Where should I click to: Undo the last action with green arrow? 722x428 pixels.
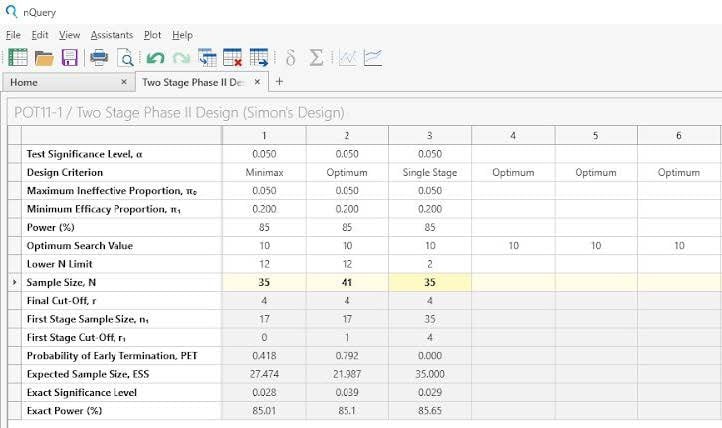156,58
